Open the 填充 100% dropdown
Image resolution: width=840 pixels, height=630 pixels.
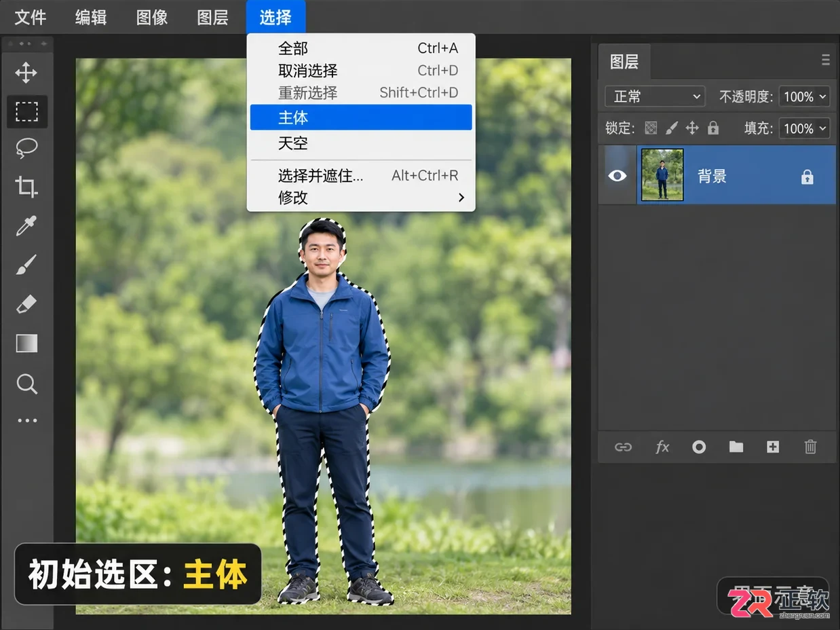[x=804, y=128]
